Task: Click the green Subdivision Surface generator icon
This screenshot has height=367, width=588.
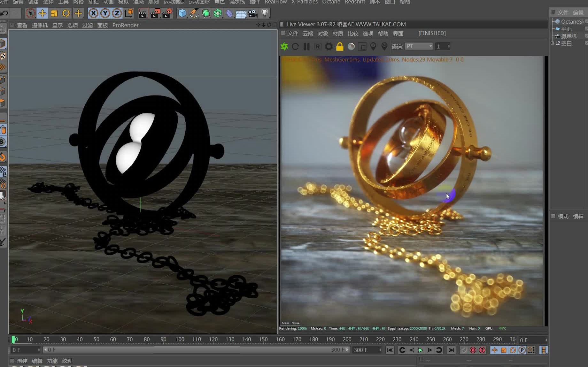Action: point(206,13)
